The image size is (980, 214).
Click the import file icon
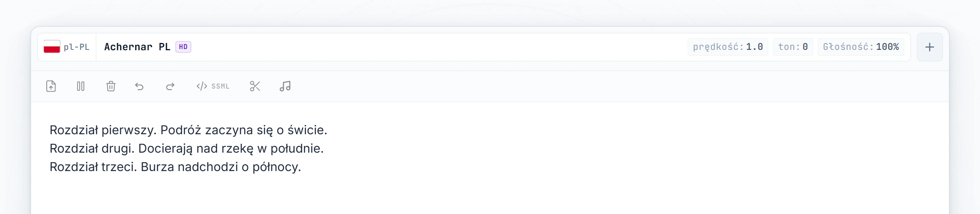51,86
